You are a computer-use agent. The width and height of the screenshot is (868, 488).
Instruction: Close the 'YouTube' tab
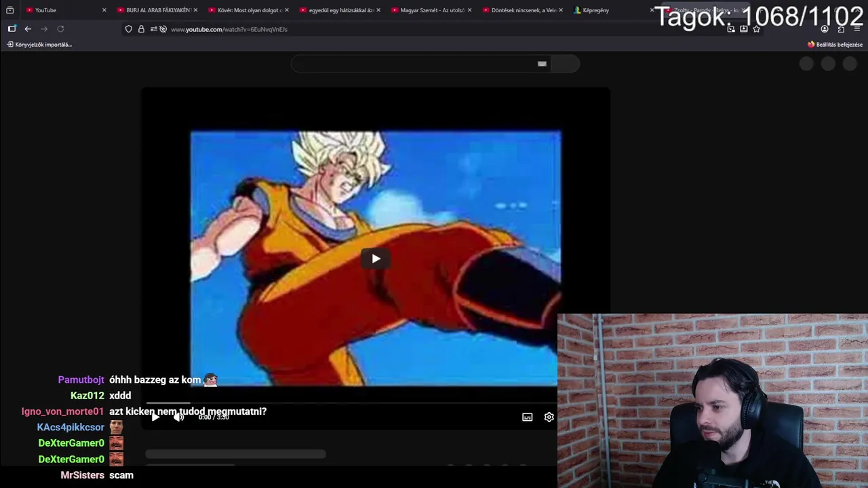pyautogui.click(x=104, y=10)
